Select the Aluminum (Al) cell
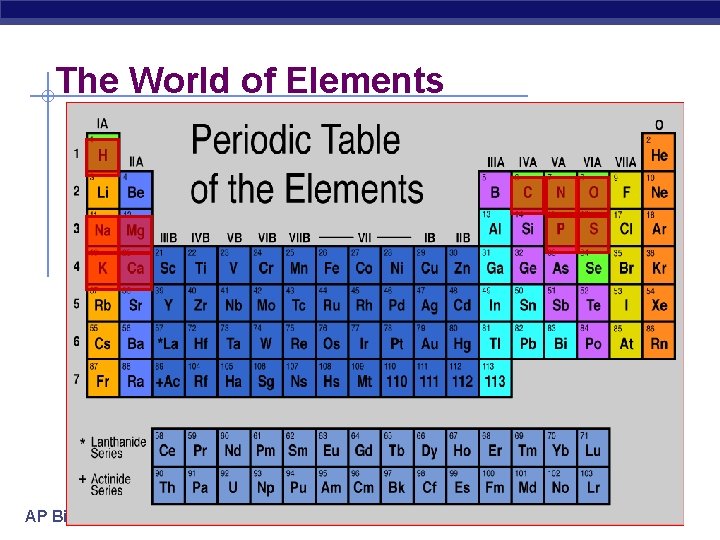Image resolution: width=720 pixels, height=540 pixels. point(495,228)
